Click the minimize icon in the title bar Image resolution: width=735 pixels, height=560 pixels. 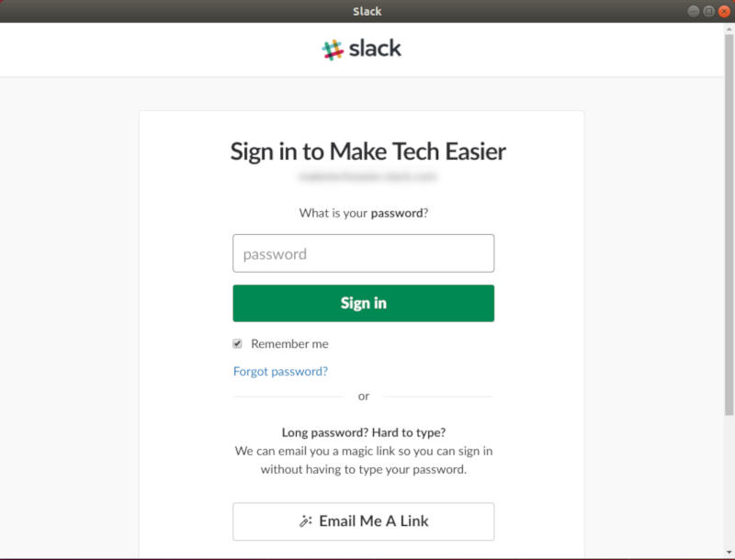[x=695, y=11]
